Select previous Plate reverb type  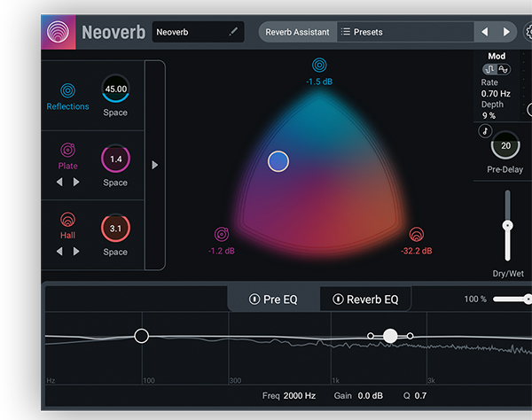pyautogui.click(x=59, y=182)
